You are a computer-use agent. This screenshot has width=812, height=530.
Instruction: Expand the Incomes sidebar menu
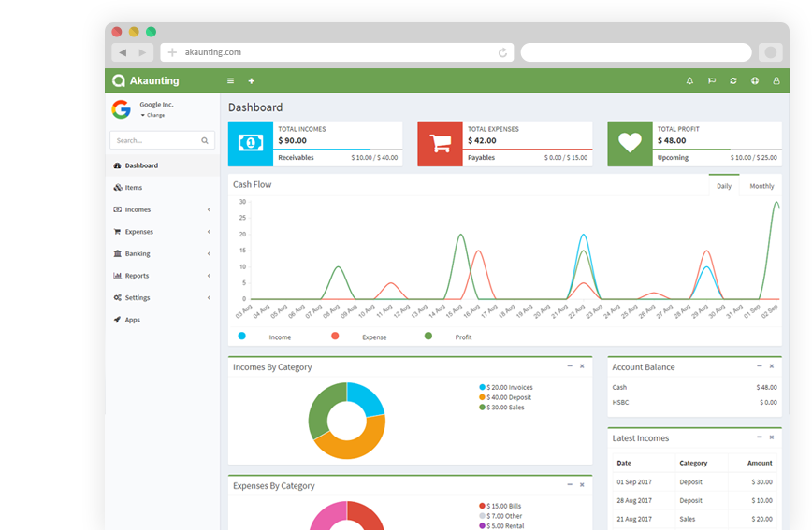[x=163, y=209]
